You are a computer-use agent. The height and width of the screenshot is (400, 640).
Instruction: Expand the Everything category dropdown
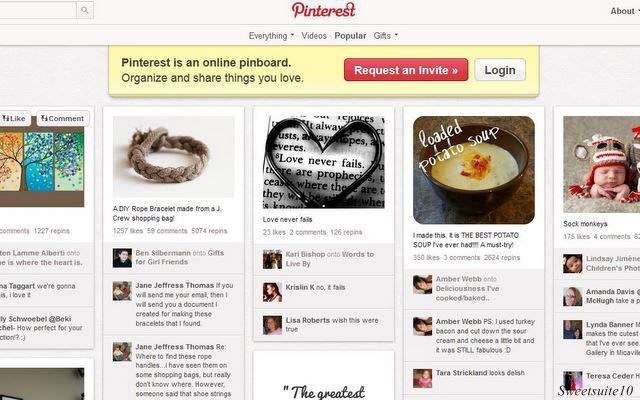click(271, 36)
